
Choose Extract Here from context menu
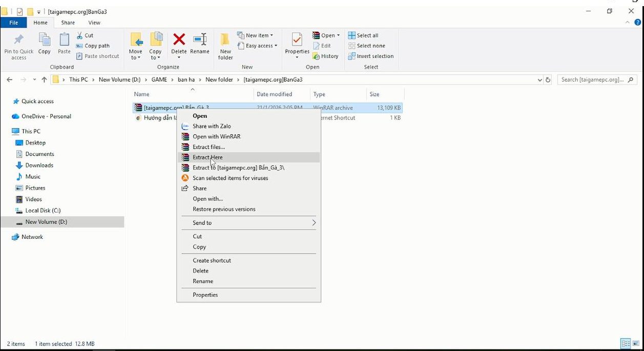pyautogui.click(x=207, y=157)
